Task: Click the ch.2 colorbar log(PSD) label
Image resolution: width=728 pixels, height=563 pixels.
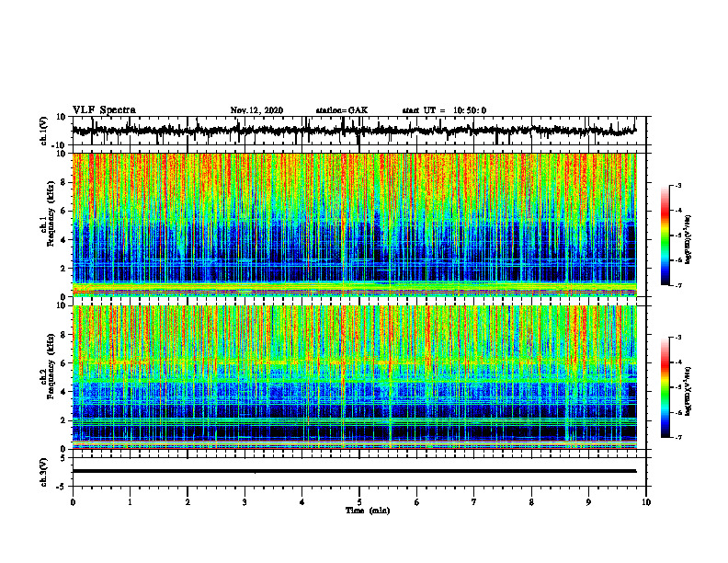Action: (x=688, y=391)
